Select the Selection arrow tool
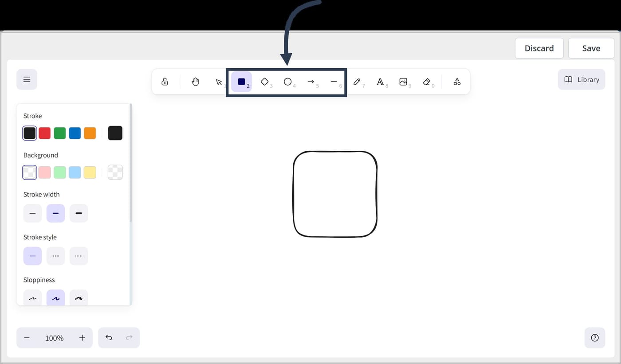 point(218,82)
